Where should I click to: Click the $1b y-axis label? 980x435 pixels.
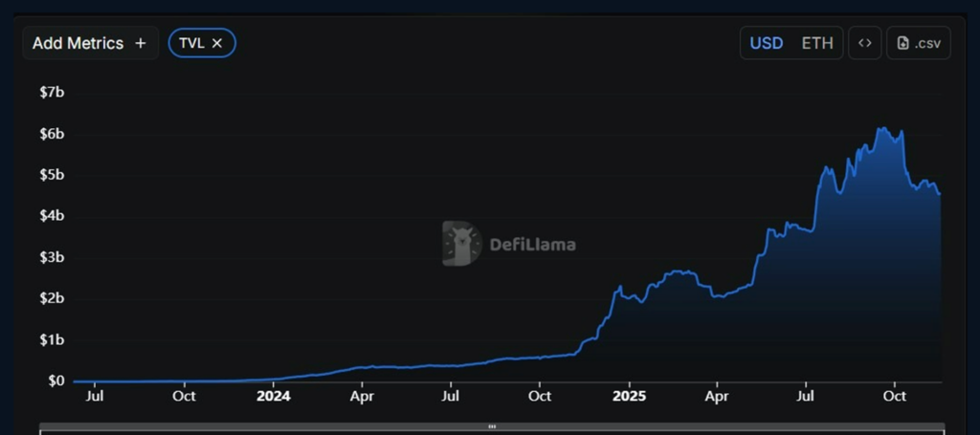tap(52, 339)
